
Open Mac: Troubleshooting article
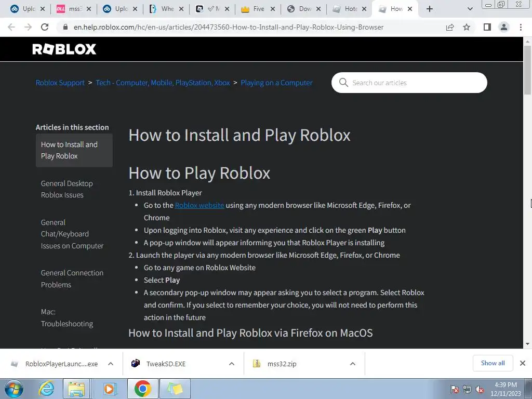coord(67,317)
